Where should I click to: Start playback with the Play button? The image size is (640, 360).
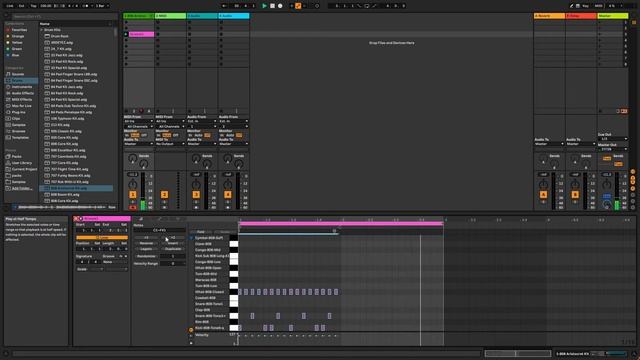click(x=264, y=6)
